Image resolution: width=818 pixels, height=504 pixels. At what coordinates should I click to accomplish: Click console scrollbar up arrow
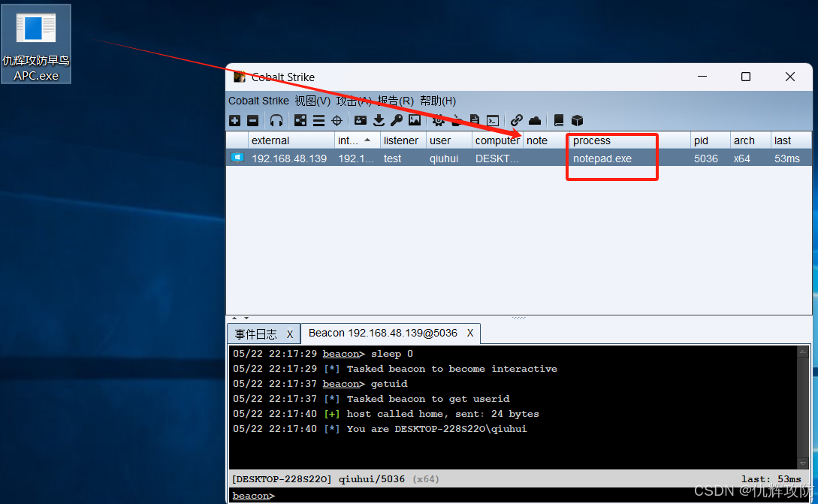tap(803, 352)
